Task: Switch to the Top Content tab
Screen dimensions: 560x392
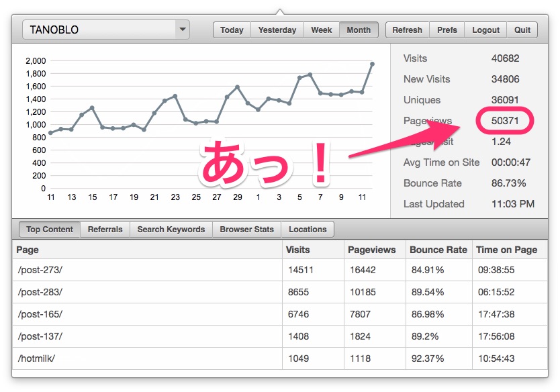Action: 50,229
